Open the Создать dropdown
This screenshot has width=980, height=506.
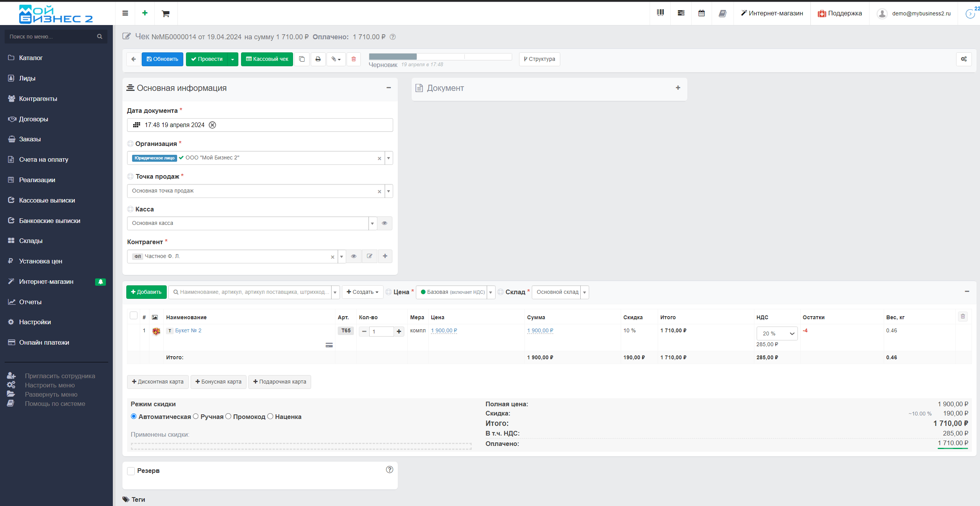pyautogui.click(x=362, y=292)
